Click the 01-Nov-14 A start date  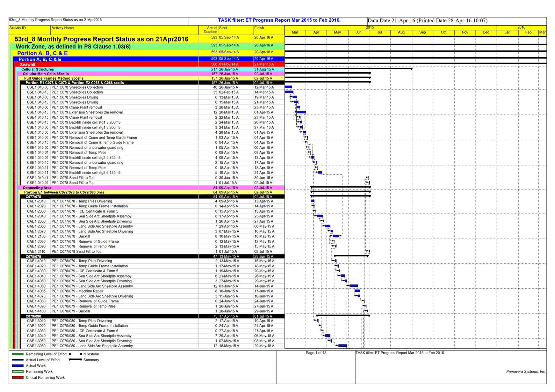pos(229,65)
